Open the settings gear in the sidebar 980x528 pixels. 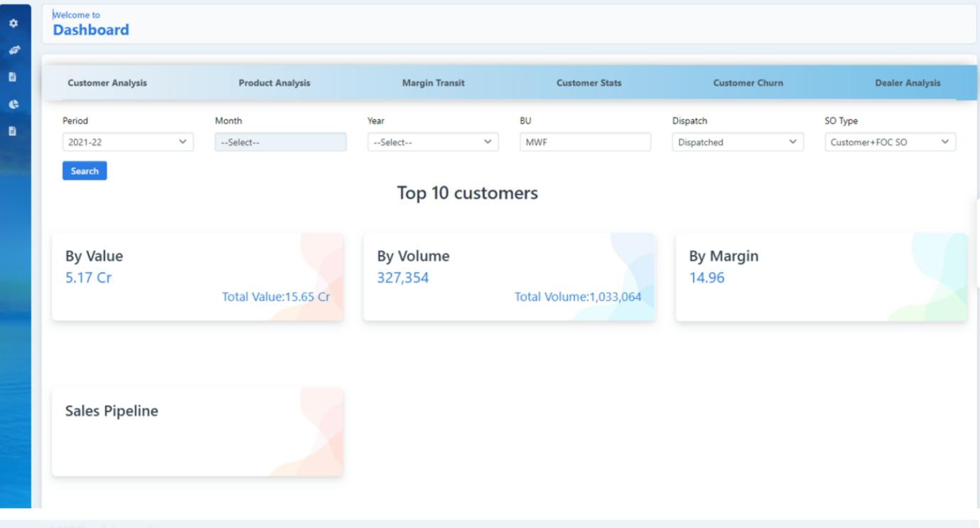[13, 23]
